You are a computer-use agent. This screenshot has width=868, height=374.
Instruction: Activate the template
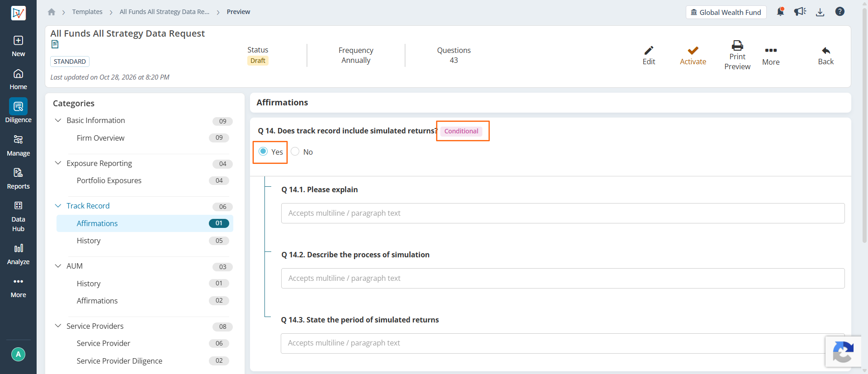(693, 56)
